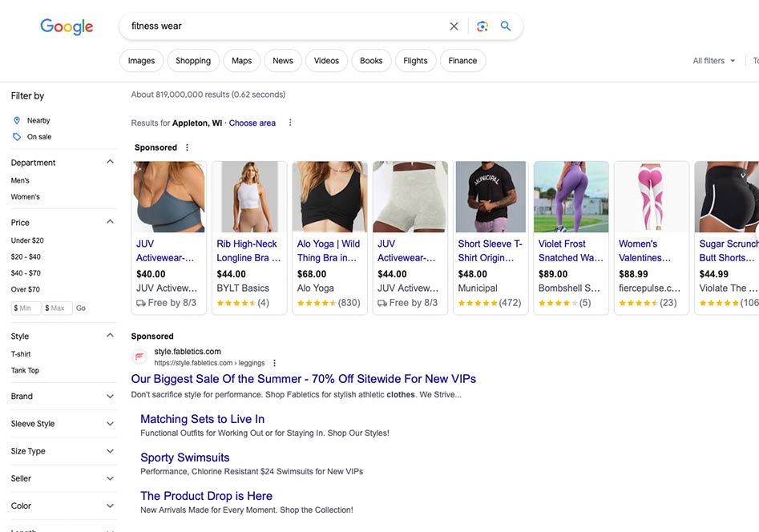This screenshot has height=532, width=759.
Task: Open Fabletics Biggest Sale Of the Summer ad
Action: (304, 379)
